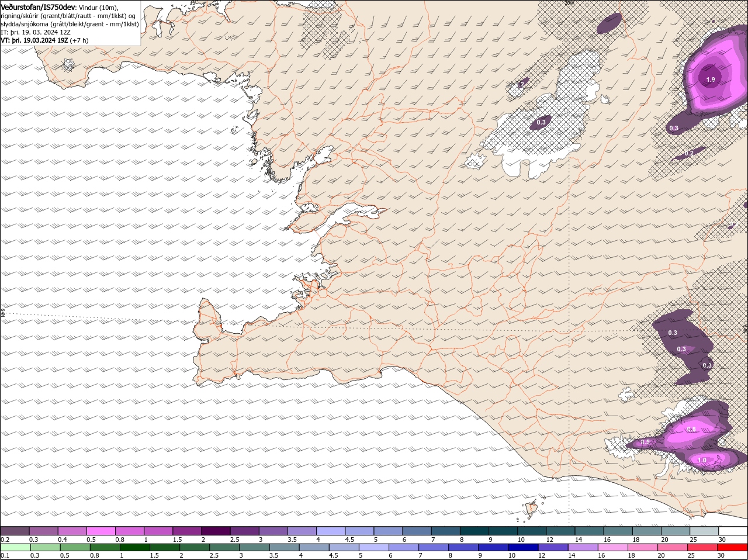The width and height of the screenshot is (748, 560).
Task: Click the 1.9 snowfall peak label
Action: 711,79
